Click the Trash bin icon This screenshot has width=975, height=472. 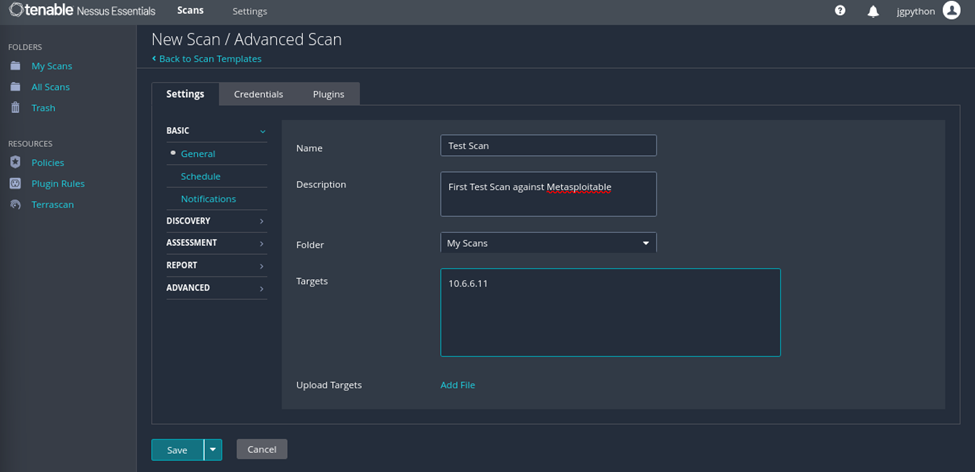tap(16, 108)
